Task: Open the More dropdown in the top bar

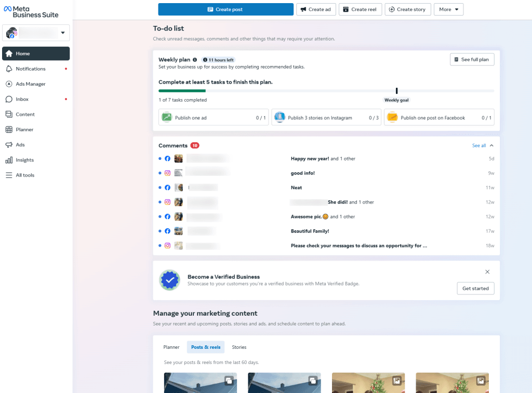Action: (448, 9)
